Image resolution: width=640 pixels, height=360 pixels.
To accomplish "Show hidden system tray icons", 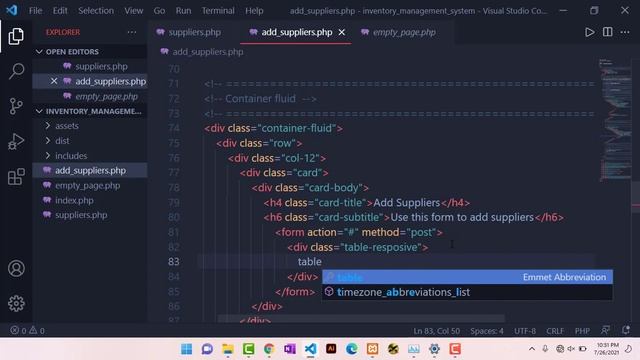I will (x=531, y=349).
